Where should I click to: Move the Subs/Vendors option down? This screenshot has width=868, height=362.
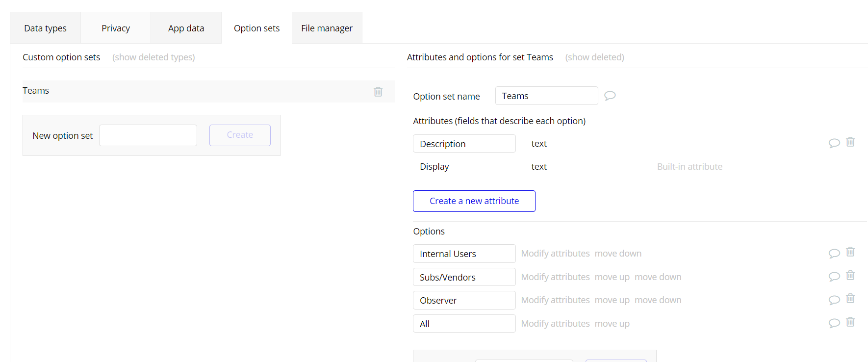(658, 277)
